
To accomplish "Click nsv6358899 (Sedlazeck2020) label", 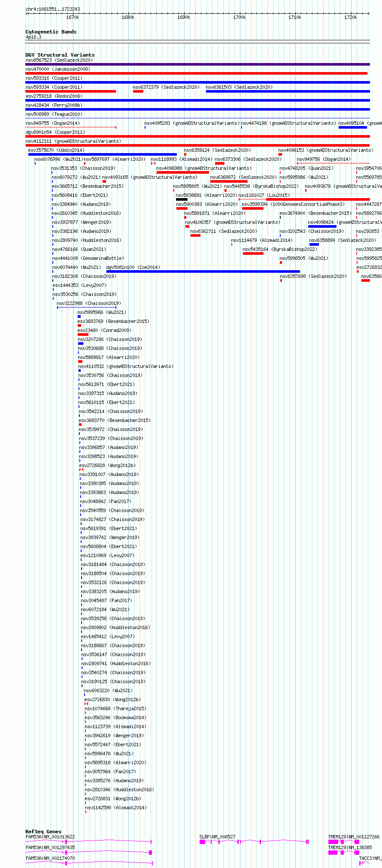I will coord(343,240).
